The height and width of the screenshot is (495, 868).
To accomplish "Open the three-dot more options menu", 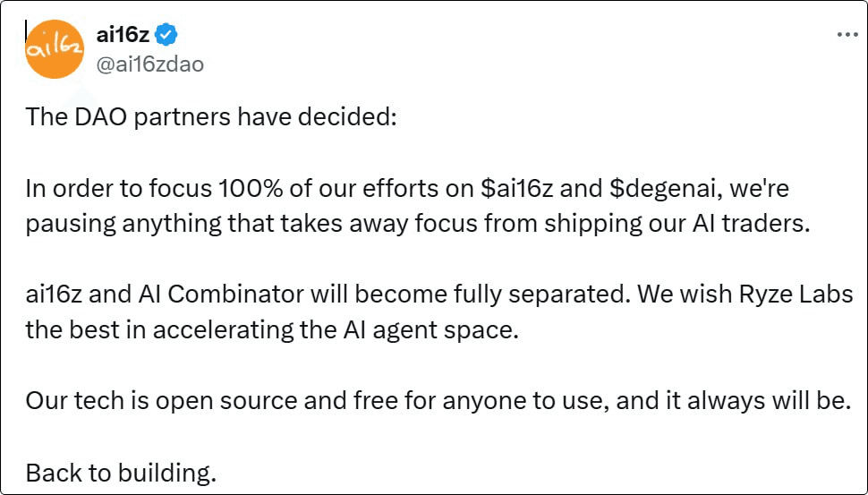I will click(847, 35).
